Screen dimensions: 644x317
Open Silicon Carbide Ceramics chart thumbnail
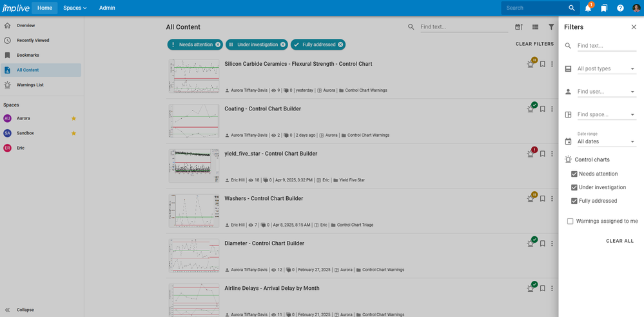pyautogui.click(x=194, y=76)
